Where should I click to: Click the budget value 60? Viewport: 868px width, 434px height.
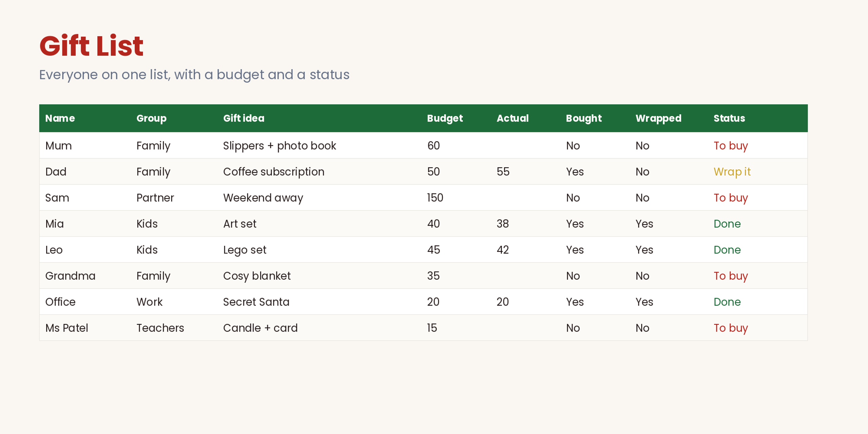coord(434,146)
